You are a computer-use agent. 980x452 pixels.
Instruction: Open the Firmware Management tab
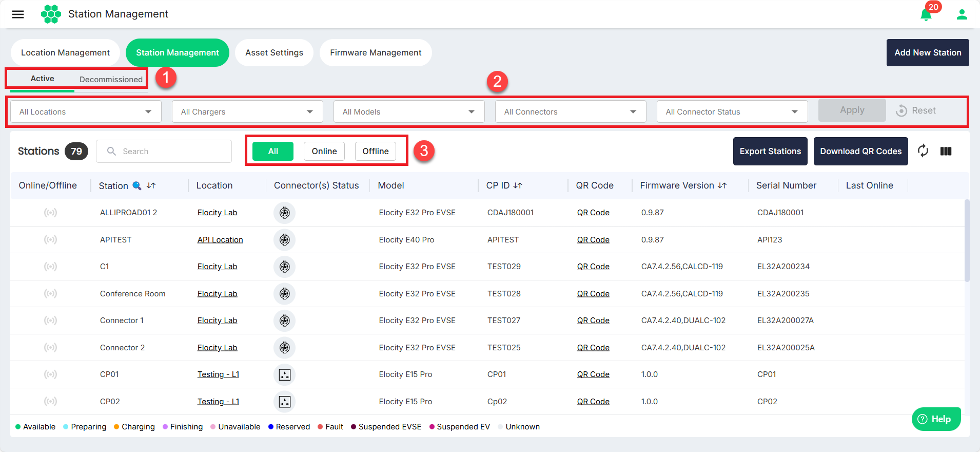(376, 52)
